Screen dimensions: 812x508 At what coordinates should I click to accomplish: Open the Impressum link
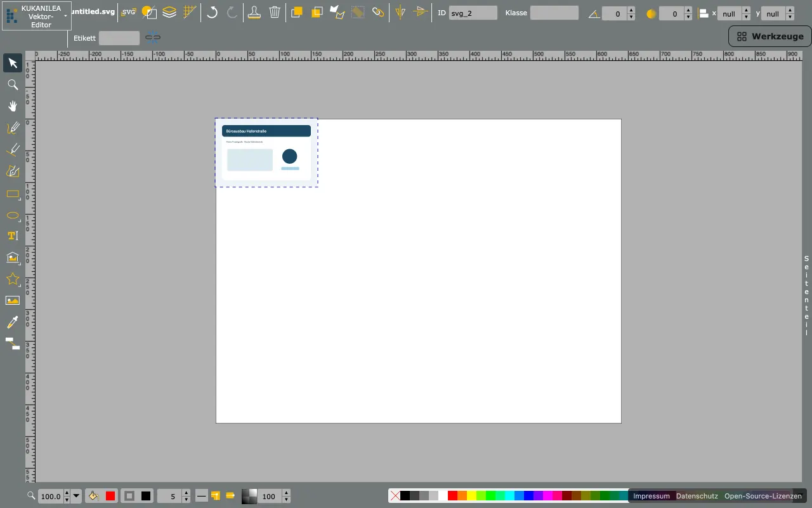pos(651,496)
